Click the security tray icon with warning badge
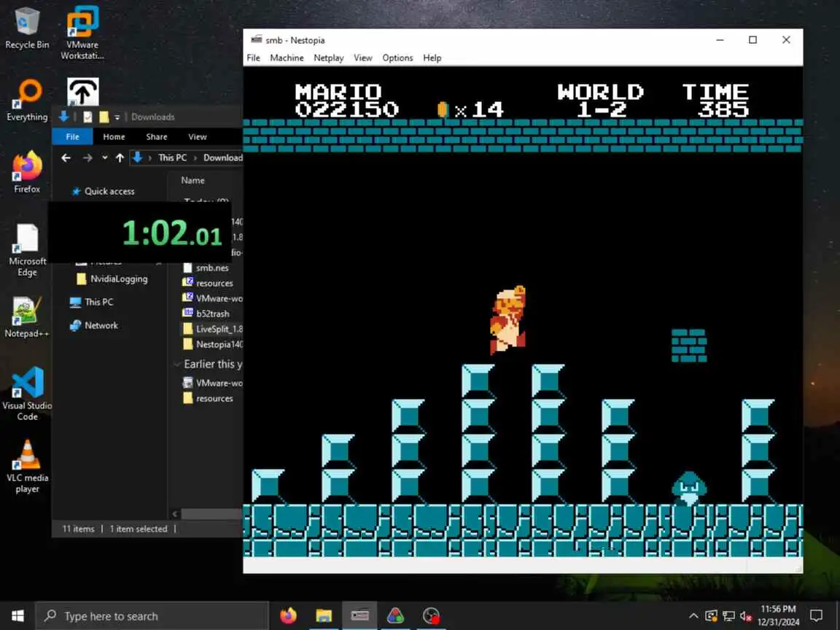Viewport: 840px width, 630px height. (712, 615)
